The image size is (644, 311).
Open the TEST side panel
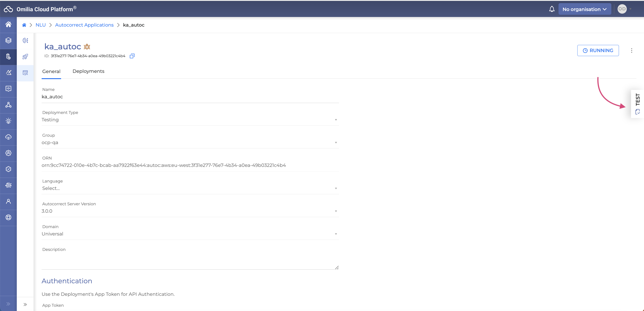click(638, 104)
